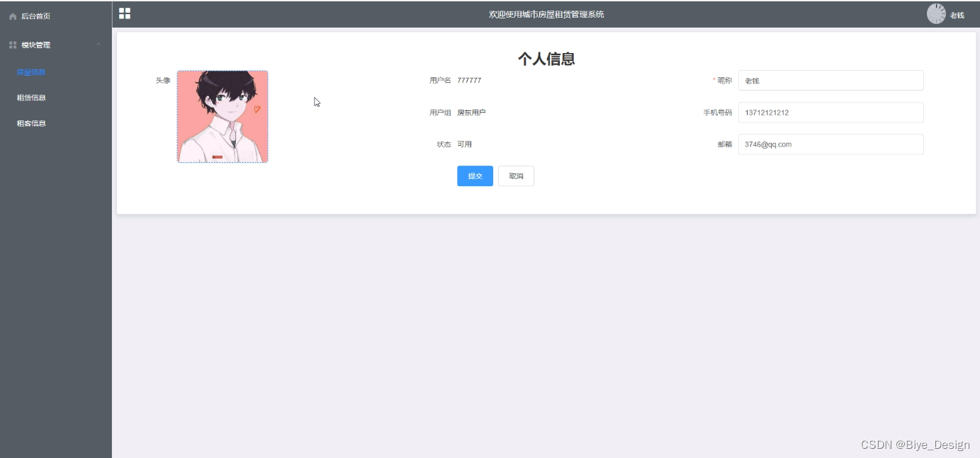The image size is (980, 458).
Task: Collapse the 模块管理 menu arrow
Action: point(98,45)
